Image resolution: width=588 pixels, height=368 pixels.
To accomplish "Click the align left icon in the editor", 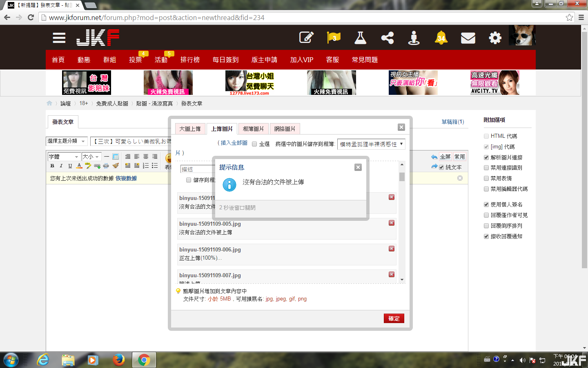I will pyautogui.click(x=137, y=157).
